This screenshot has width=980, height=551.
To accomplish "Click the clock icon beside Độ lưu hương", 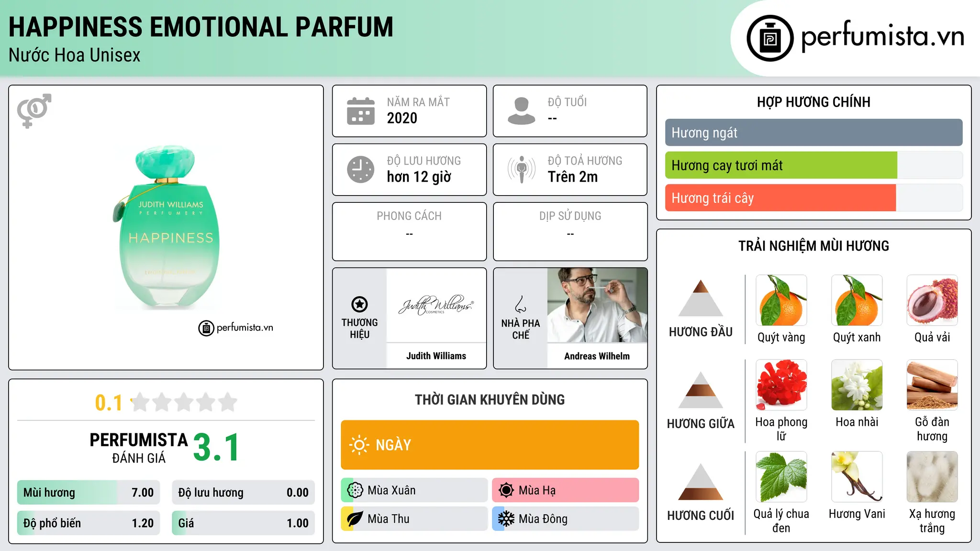I will pyautogui.click(x=361, y=169).
